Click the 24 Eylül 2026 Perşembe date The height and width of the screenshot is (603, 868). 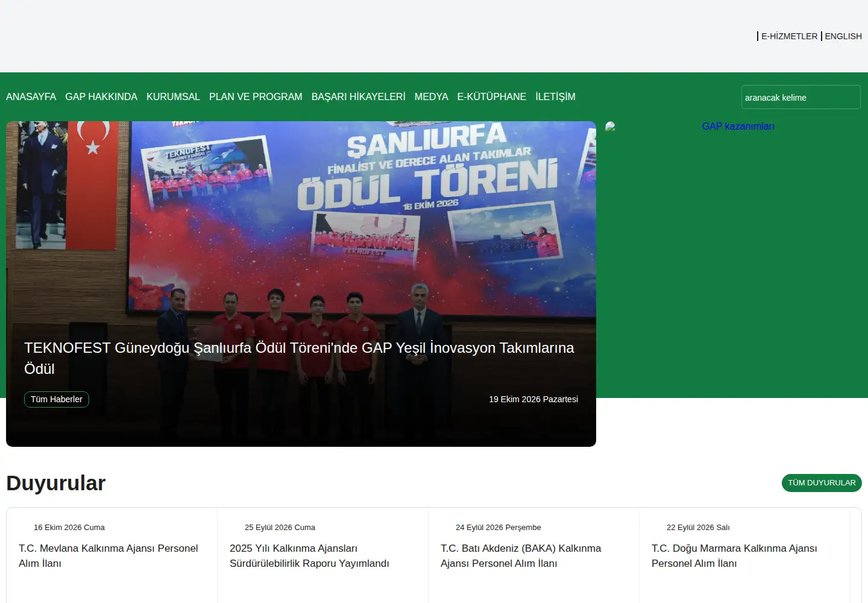coord(498,528)
